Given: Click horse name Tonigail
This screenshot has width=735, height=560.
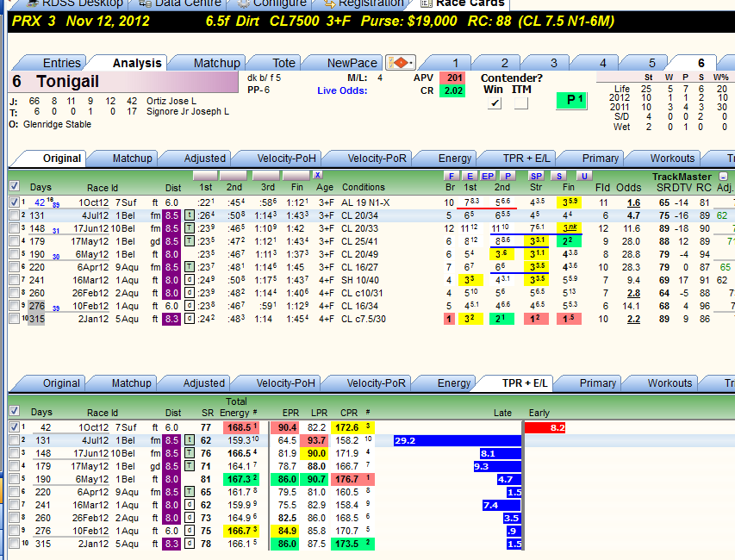Looking at the screenshot, I should click(x=67, y=82).
